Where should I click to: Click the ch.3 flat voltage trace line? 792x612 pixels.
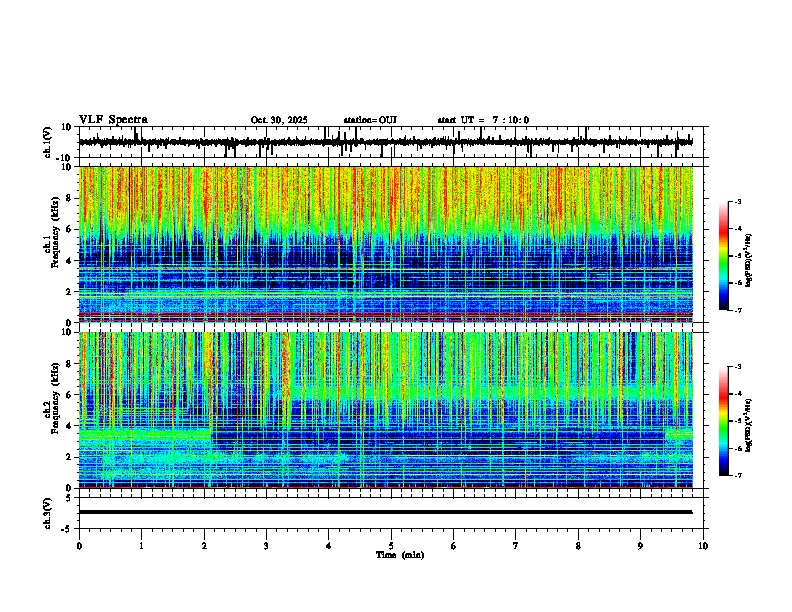385,512
